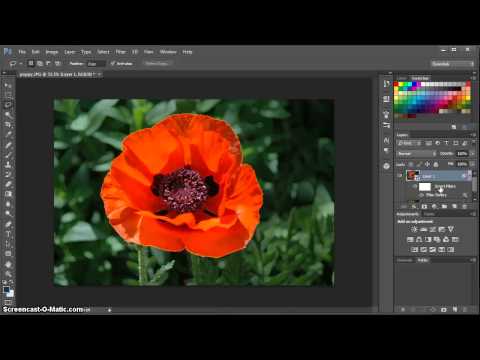Select the Lasso tool in the toolbox

pos(8,105)
